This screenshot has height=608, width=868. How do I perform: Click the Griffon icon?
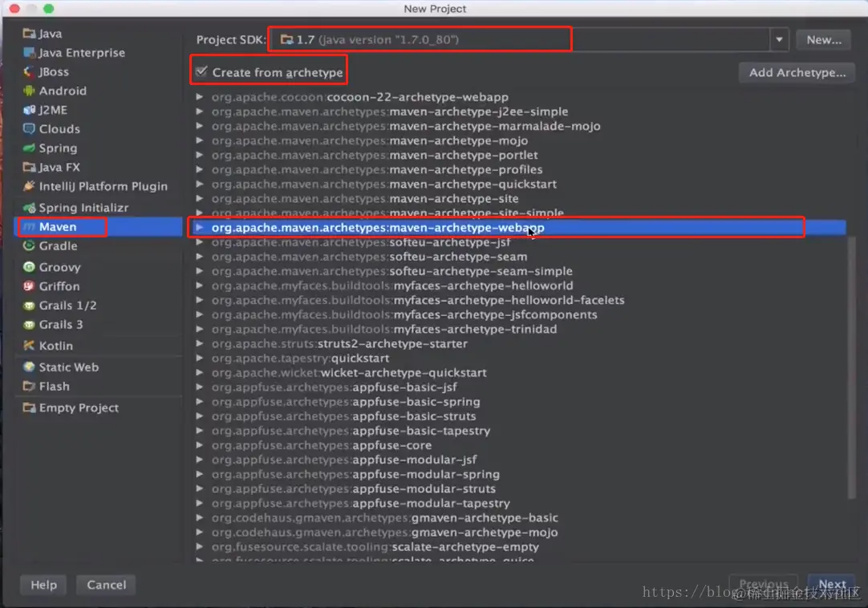click(x=29, y=286)
